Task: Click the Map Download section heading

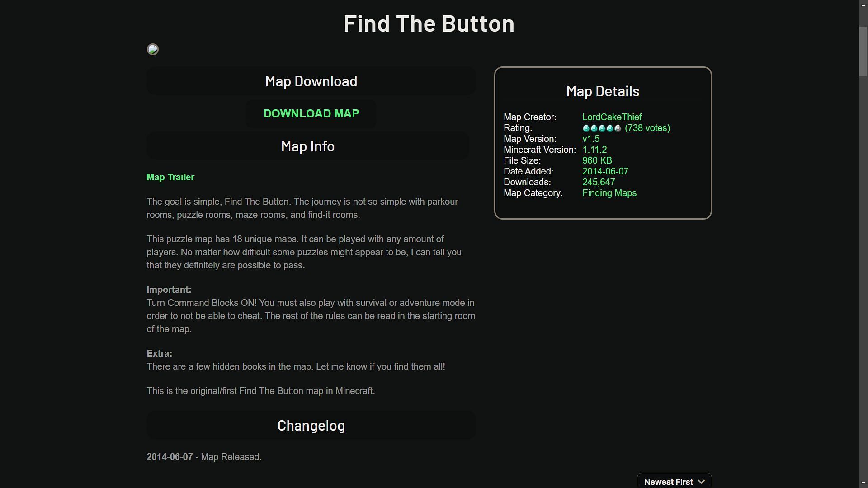Action: click(x=311, y=80)
